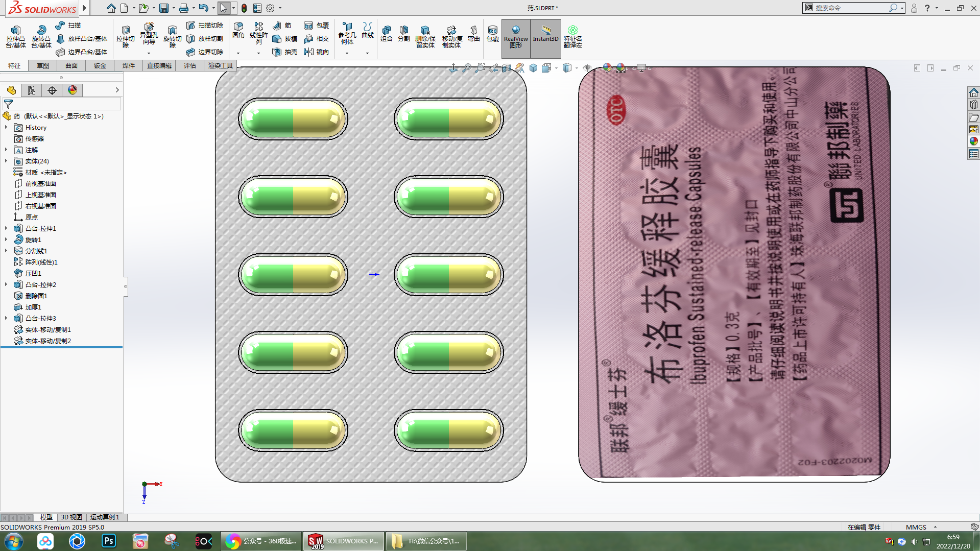
Task: Open the 运动算例 1 motion study tab
Action: pyautogui.click(x=105, y=517)
